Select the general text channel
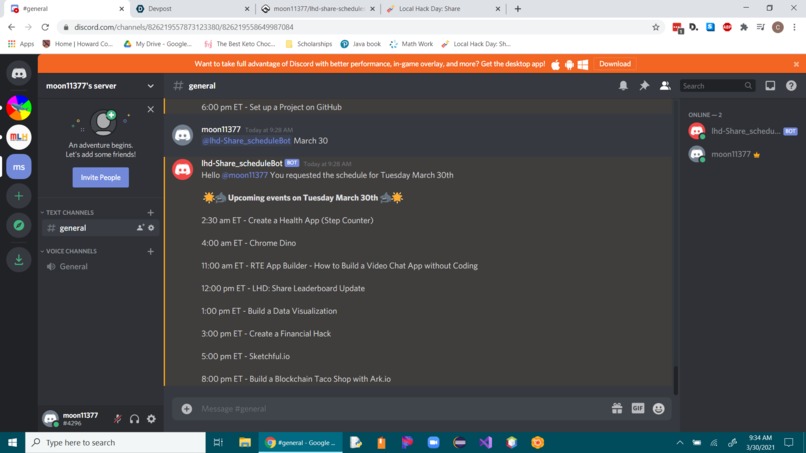The width and height of the screenshot is (806, 453). click(100, 228)
